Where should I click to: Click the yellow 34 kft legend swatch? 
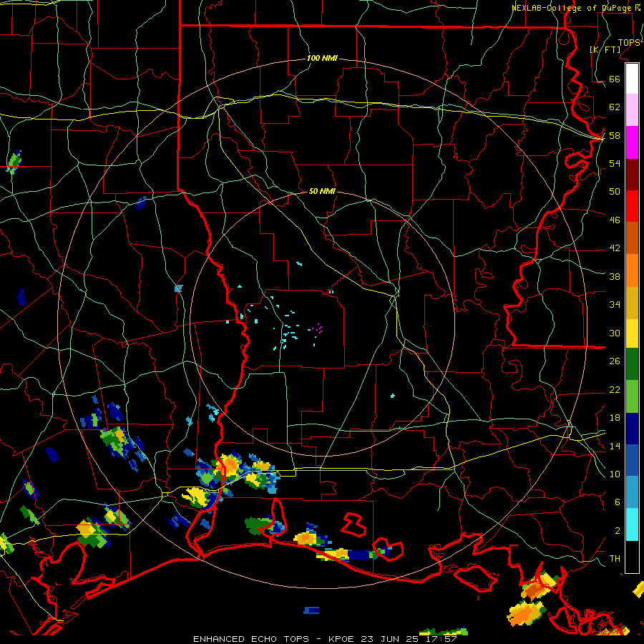pos(632,333)
